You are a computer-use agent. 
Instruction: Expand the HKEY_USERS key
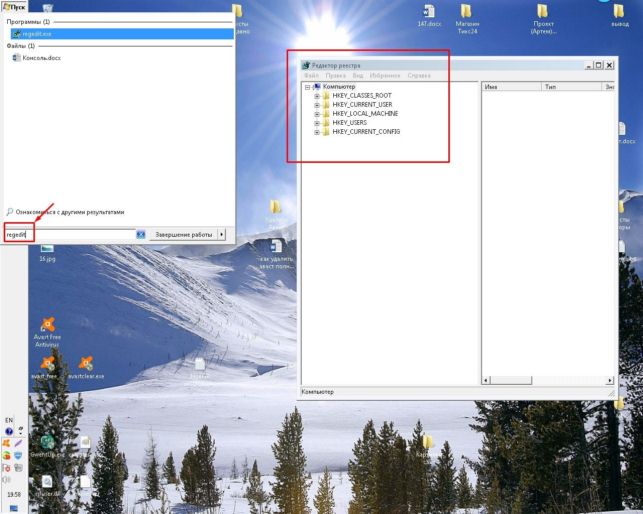[x=317, y=123]
